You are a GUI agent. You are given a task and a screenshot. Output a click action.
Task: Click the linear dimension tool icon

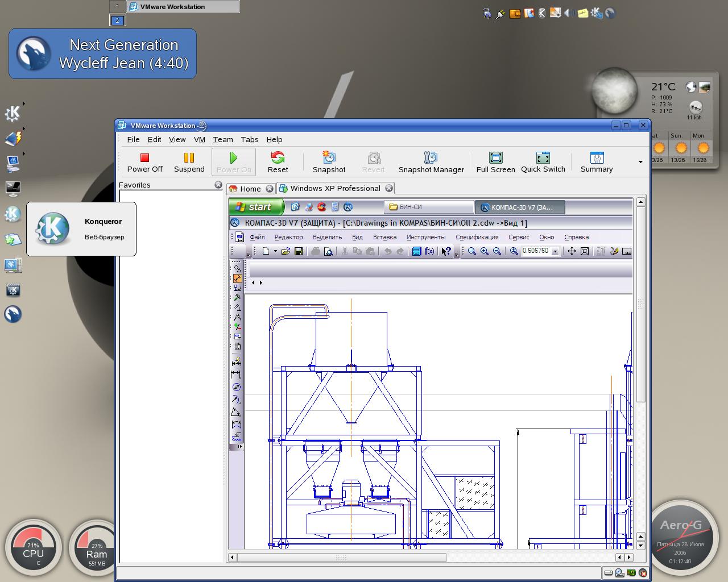click(236, 375)
